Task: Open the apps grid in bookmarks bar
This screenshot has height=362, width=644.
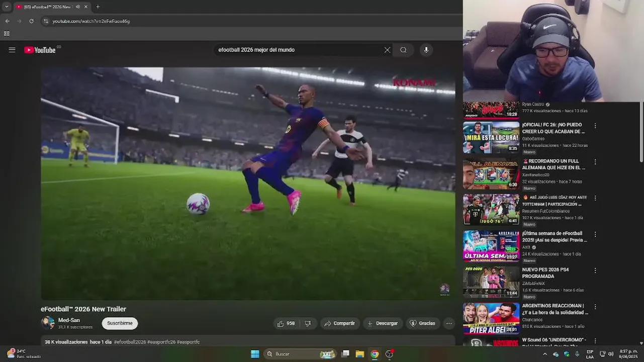Action: tap(7, 34)
